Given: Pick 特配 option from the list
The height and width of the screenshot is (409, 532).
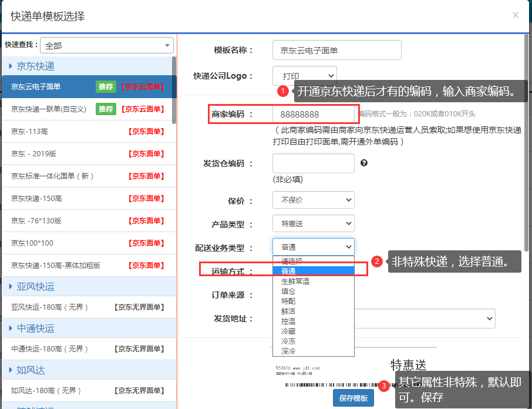Looking at the screenshot, I should point(288,301).
